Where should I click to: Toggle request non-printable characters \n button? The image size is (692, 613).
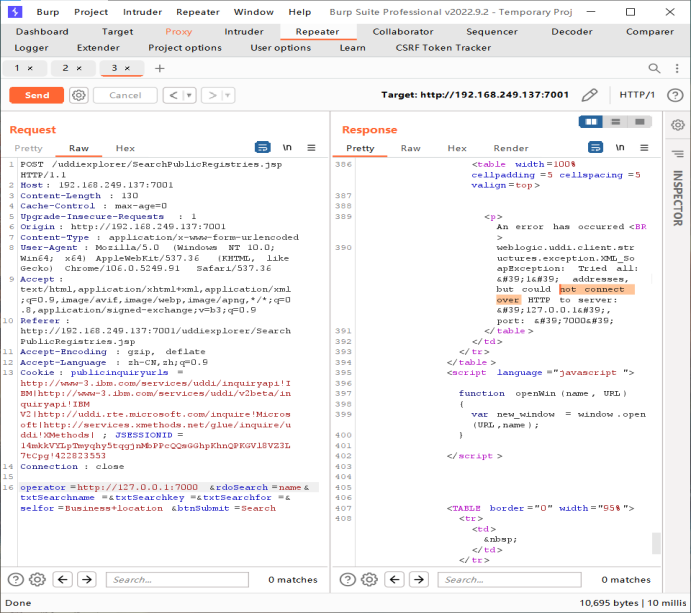[x=287, y=147]
